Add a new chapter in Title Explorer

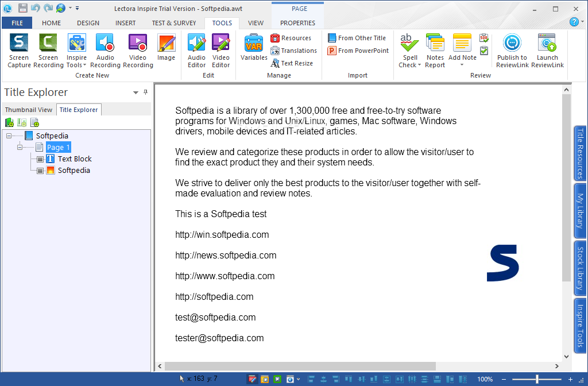[x=9, y=122]
